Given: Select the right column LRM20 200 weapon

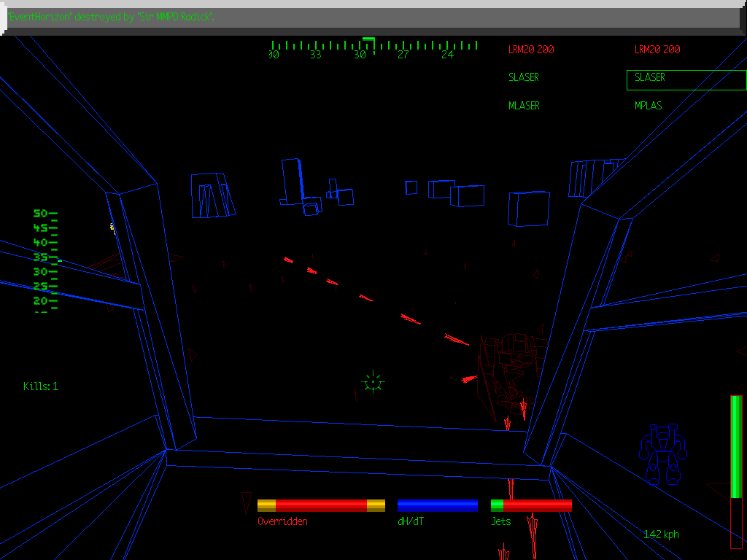Looking at the screenshot, I should (x=657, y=50).
